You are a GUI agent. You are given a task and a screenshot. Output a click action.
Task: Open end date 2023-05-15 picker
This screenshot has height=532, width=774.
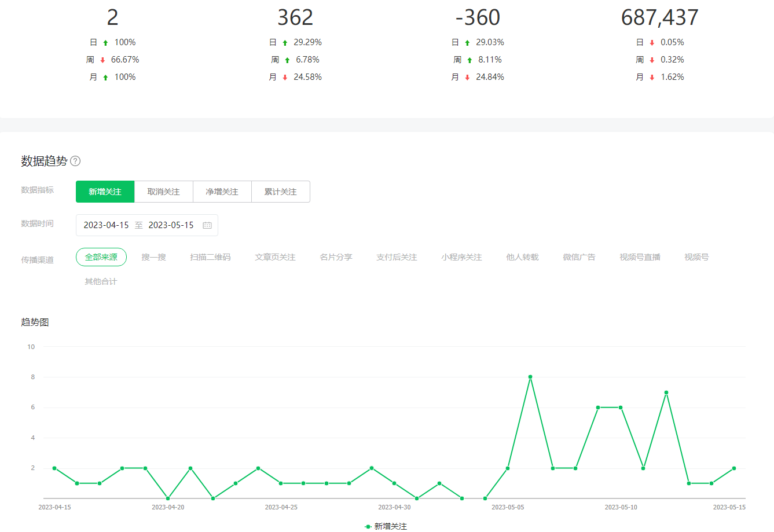(171, 225)
